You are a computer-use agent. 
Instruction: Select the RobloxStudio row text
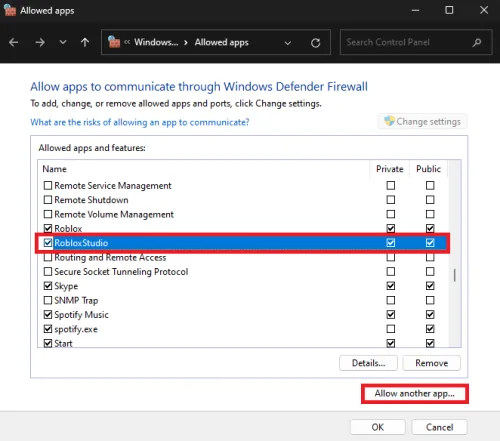[81, 243]
